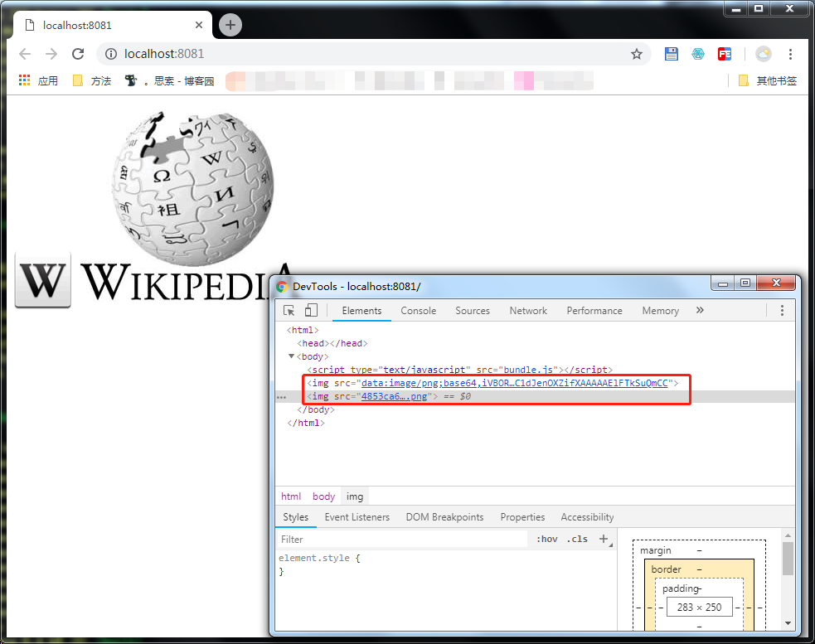The height and width of the screenshot is (644, 815).
Task: Click the teal atom React extension icon
Action: coord(697,54)
